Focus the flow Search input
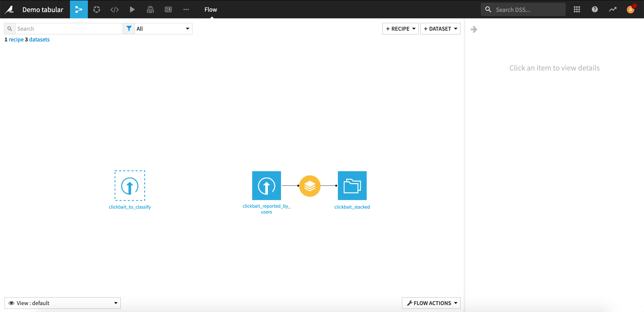 [x=69, y=29]
